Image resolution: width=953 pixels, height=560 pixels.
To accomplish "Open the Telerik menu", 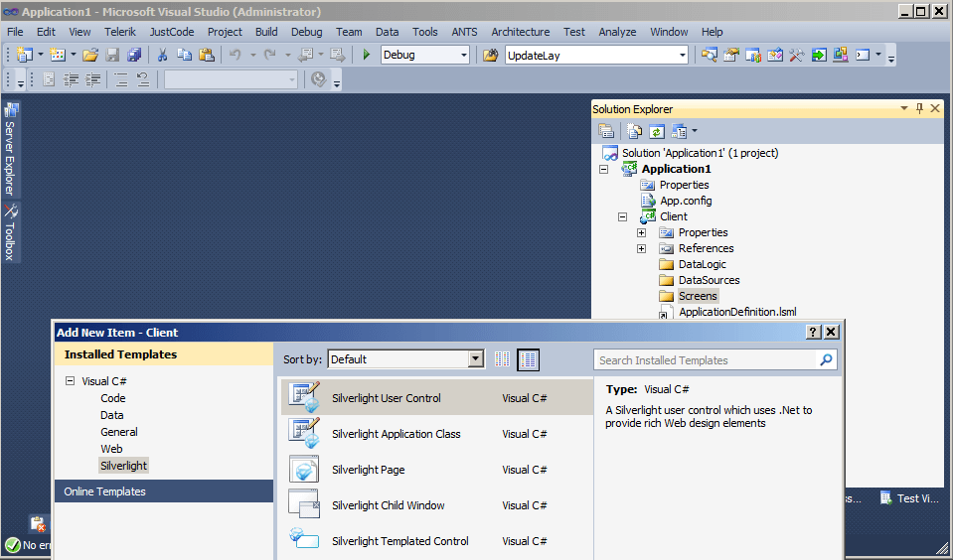I will click(x=119, y=32).
